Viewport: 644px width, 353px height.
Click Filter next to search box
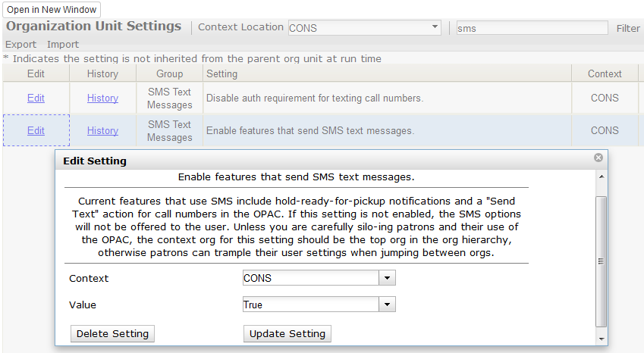click(x=628, y=28)
